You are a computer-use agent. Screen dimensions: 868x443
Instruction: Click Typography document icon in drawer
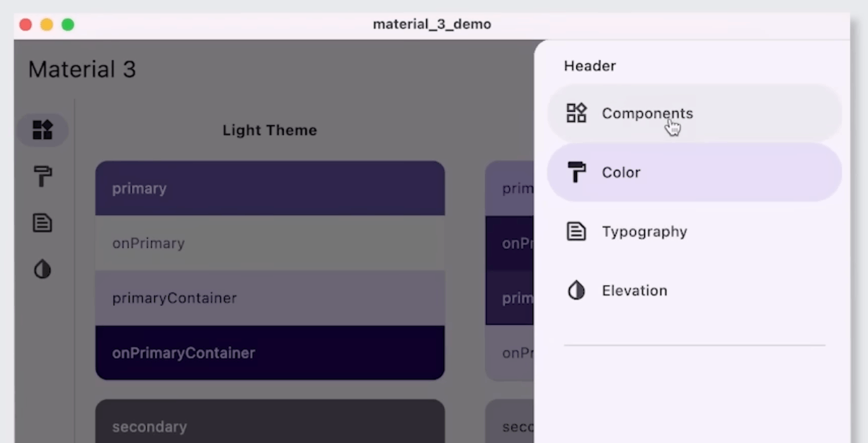click(x=576, y=231)
